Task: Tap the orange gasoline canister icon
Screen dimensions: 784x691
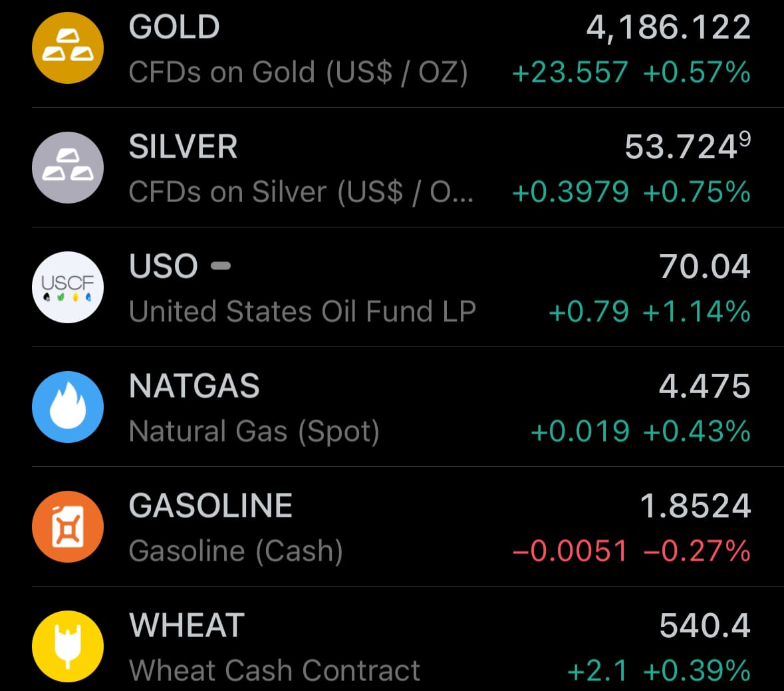Action: pos(68,527)
